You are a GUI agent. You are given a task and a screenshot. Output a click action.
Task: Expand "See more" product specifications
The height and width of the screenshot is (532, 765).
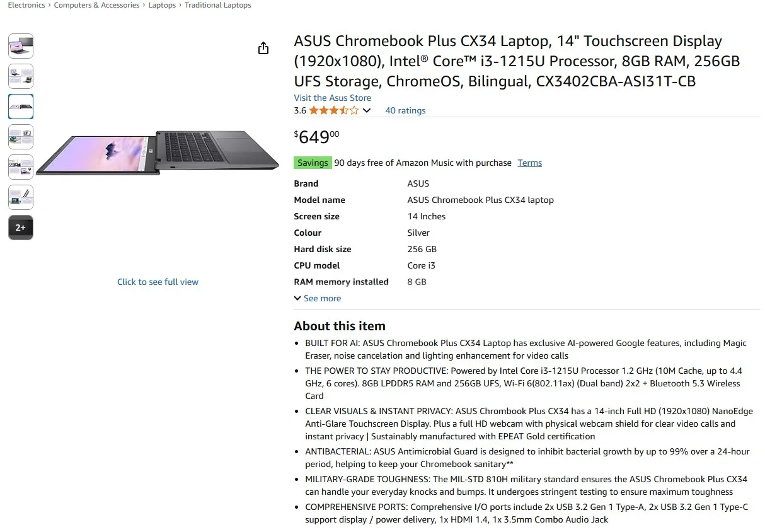tap(317, 298)
